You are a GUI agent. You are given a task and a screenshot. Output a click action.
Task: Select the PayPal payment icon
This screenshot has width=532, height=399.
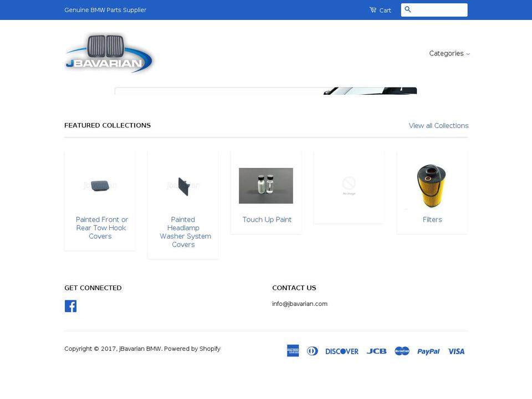pos(428,351)
